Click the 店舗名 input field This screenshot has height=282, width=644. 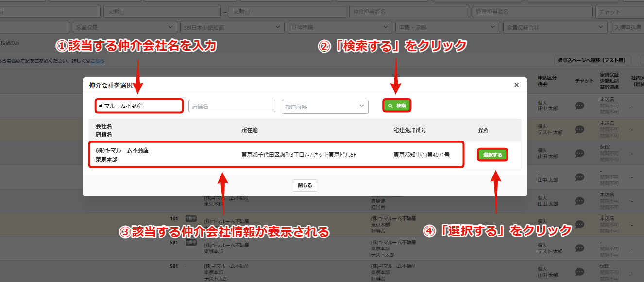point(232,106)
